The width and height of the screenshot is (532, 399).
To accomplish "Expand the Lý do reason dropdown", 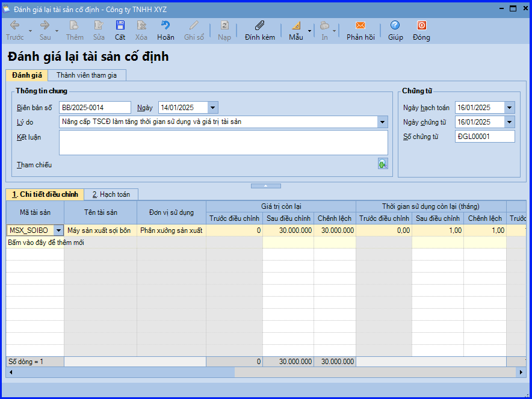I will (x=383, y=122).
